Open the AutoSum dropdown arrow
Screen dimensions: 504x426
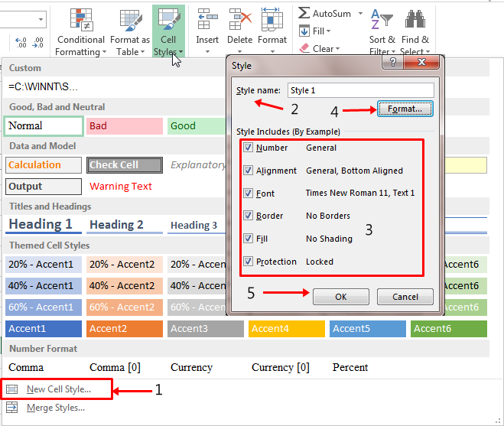click(361, 14)
